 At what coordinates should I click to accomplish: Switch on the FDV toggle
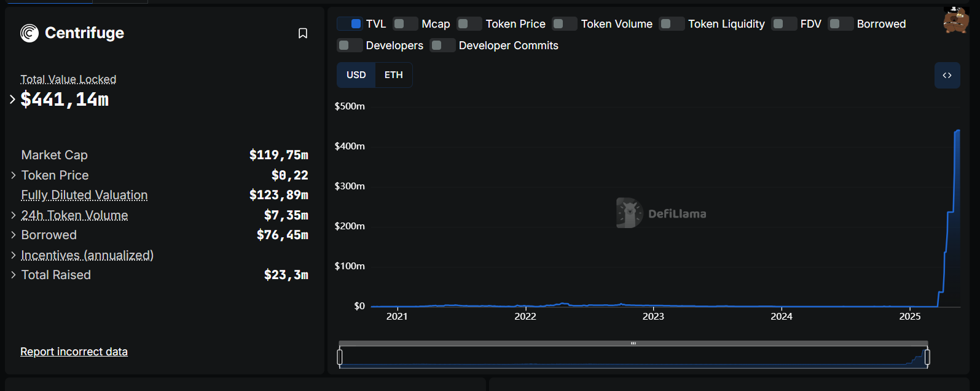pos(783,24)
